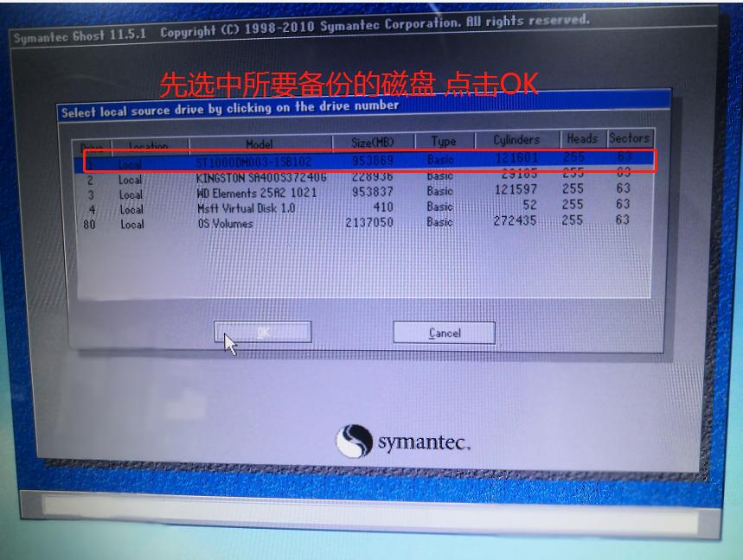Click the Select local source drive dialog title
The image size is (743, 560).
(x=230, y=108)
